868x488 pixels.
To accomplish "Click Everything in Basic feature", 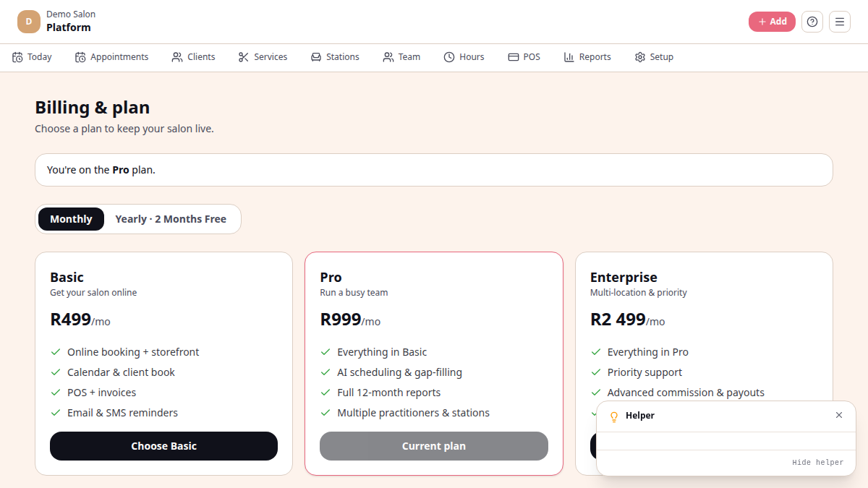I will (382, 352).
